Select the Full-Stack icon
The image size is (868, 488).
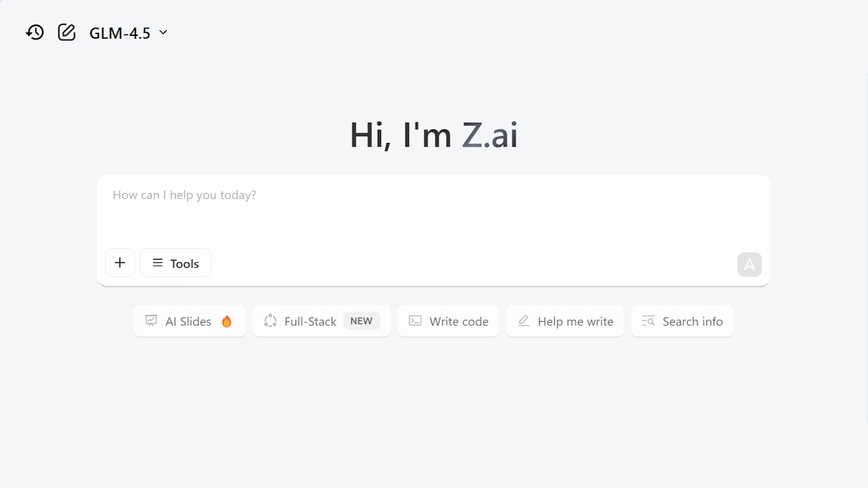(270, 321)
